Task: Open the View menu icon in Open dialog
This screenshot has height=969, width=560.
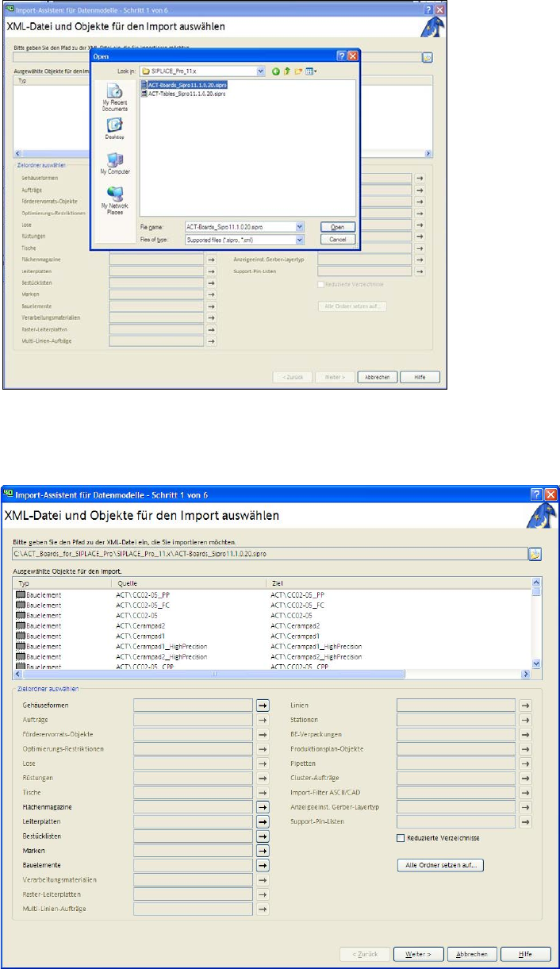Action: (x=310, y=71)
